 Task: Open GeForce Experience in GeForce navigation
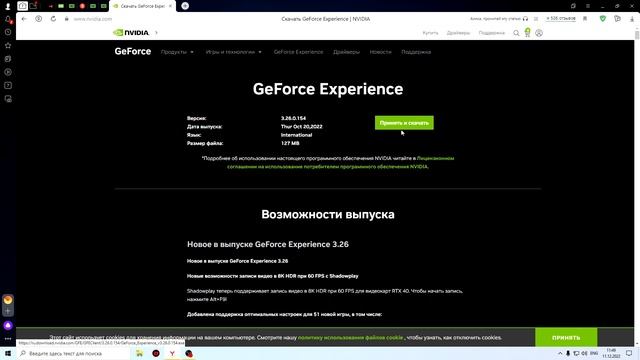pyautogui.click(x=298, y=52)
